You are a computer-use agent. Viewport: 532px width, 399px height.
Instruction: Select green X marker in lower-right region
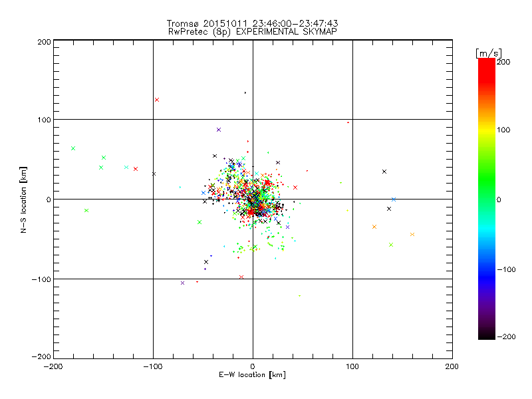[x=391, y=245]
